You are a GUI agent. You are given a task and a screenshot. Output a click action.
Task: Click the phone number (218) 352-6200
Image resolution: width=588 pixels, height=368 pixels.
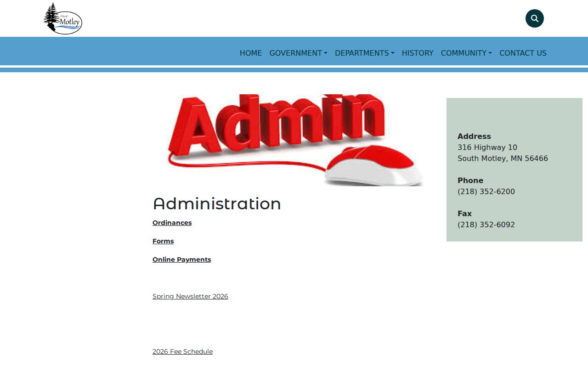pyautogui.click(x=486, y=192)
